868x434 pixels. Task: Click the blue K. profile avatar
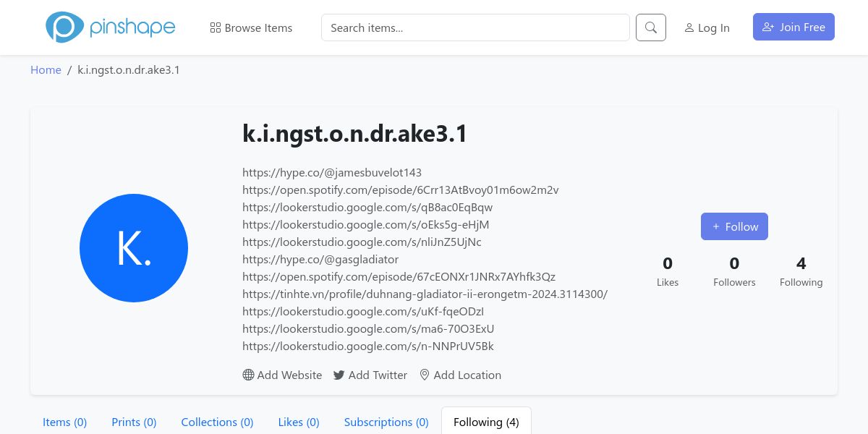(x=134, y=248)
